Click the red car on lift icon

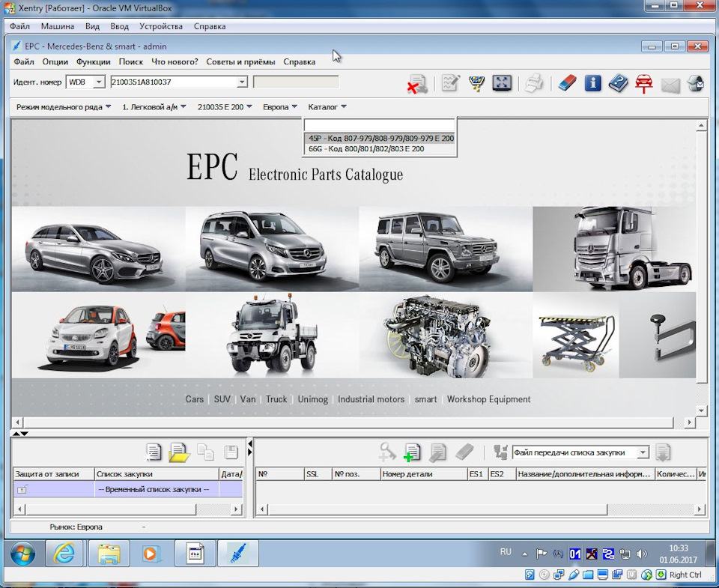coord(644,84)
